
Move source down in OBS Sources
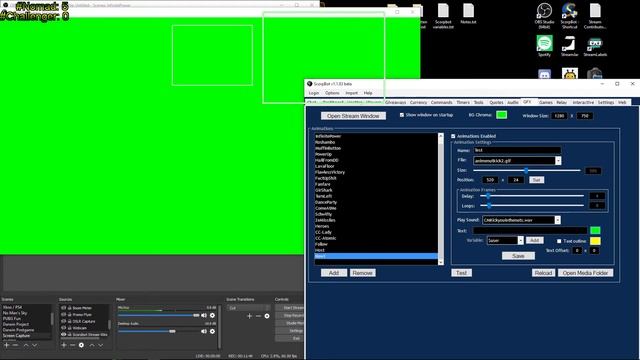tap(100, 345)
